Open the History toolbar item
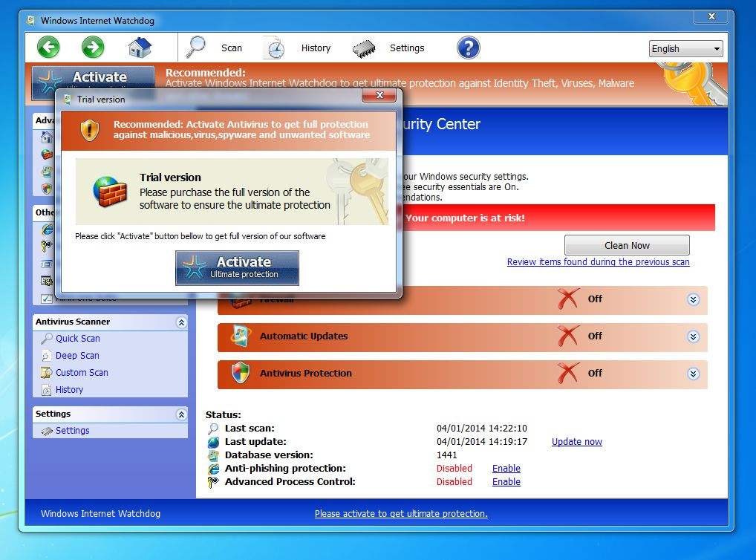This screenshot has height=560, width=756. [316, 48]
